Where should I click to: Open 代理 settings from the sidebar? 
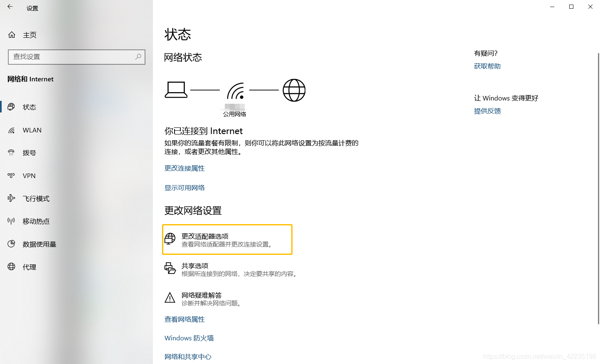pyautogui.click(x=30, y=266)
